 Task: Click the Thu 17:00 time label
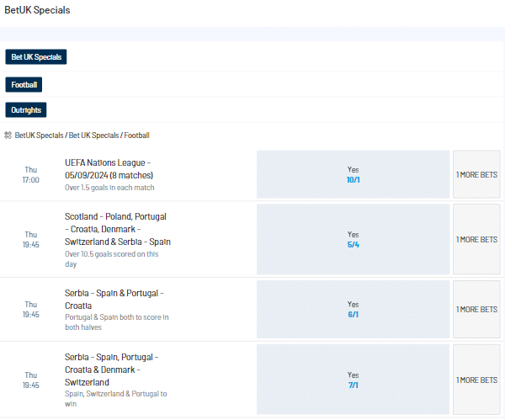(x=31, y=174)
